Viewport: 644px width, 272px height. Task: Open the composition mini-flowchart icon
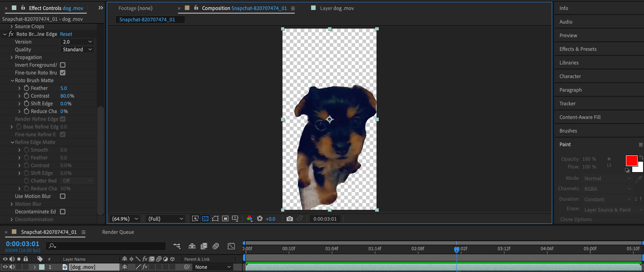[177, 246]
